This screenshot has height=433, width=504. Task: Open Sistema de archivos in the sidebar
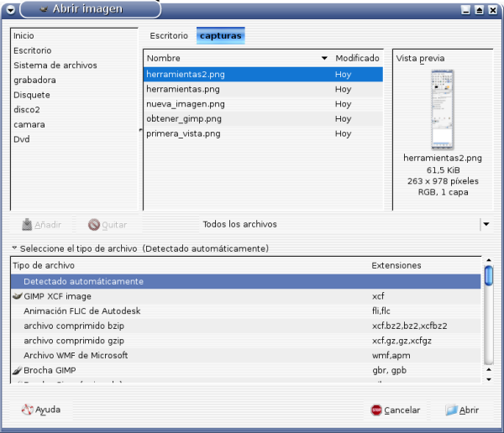[55, 65]
